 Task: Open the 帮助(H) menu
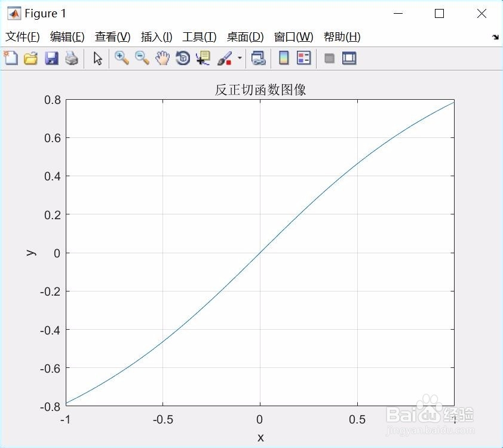[x=342, y=37]
